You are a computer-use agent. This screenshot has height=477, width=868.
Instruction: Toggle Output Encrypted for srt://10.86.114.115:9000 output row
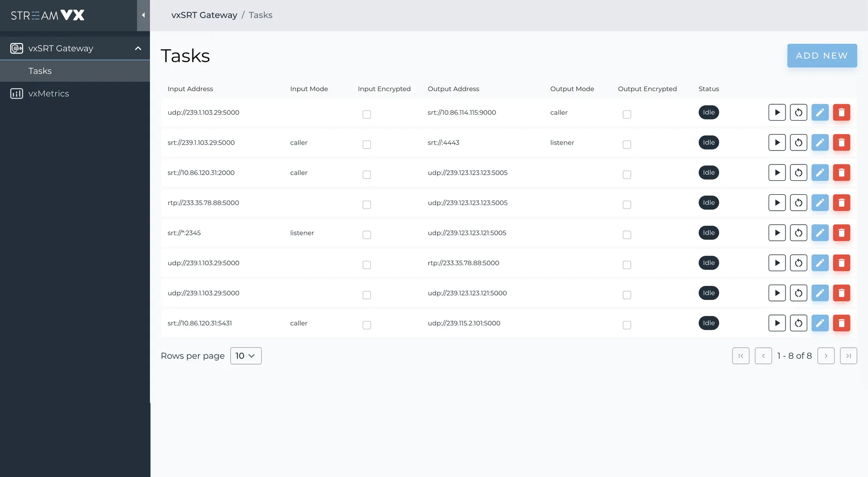click(x=627, y=114)
